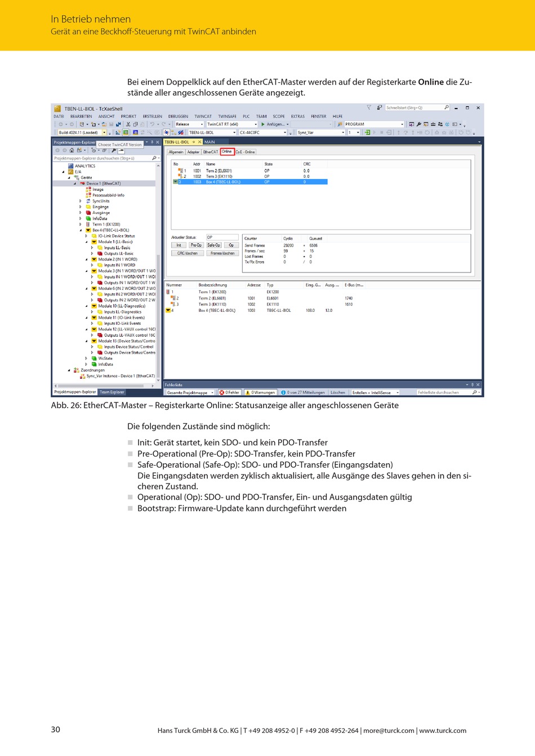
Task: Expand the Term 1 (EK1200) tree node
Action: pyautogui.click(x=81, y=224)
